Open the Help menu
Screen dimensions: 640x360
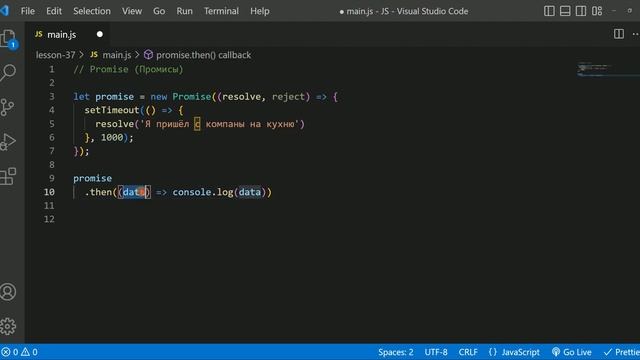tap(260, 11)
